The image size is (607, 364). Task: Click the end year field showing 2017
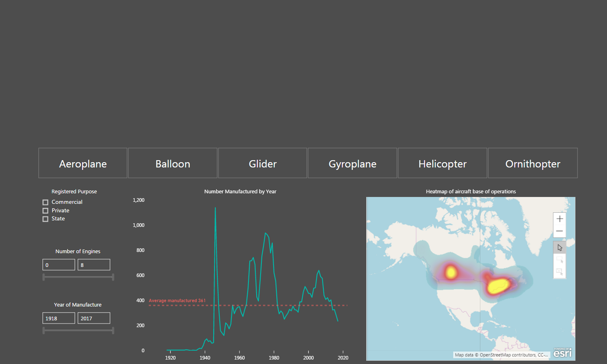click(94, 318)
